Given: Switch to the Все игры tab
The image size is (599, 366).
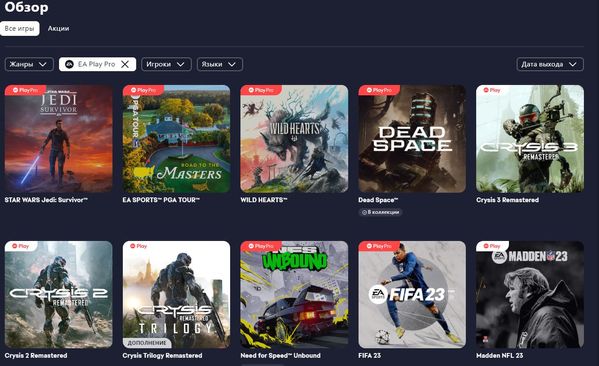Looking at the screenshot, I should point(19,28).
